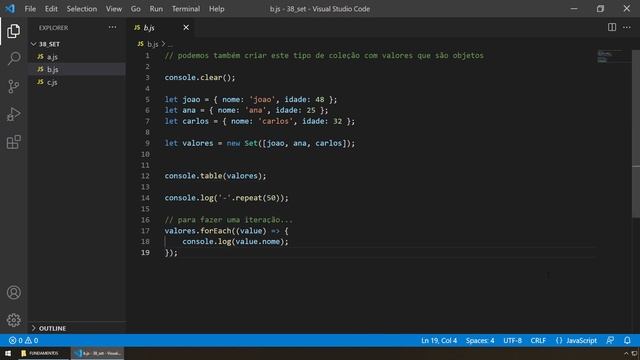Click the editor vertical scrollbar

pyautogui.click(x=636, y=135)
